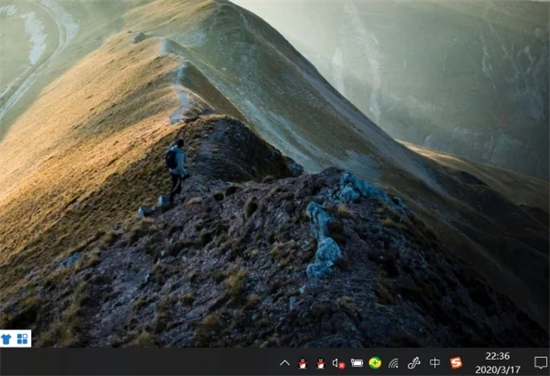Unmute the speaker volume icon
The image size is (550, 376).
[x=338, y=363]
